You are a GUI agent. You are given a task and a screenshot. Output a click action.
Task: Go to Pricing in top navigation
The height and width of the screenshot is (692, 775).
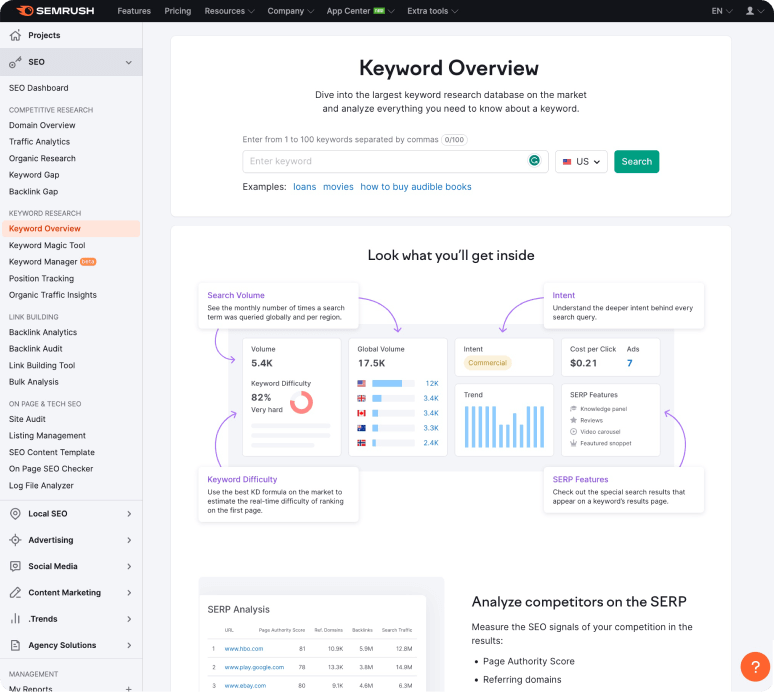tap(177, 11)
